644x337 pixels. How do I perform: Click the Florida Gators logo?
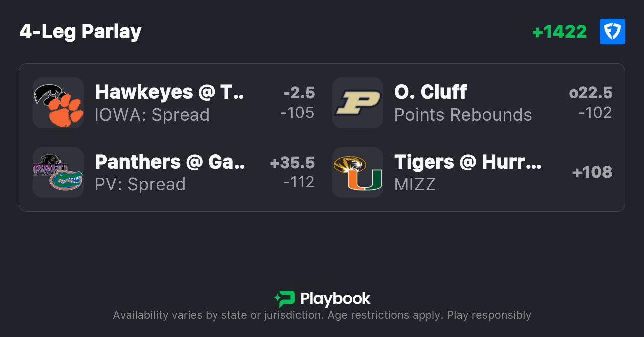coord(66,180)
